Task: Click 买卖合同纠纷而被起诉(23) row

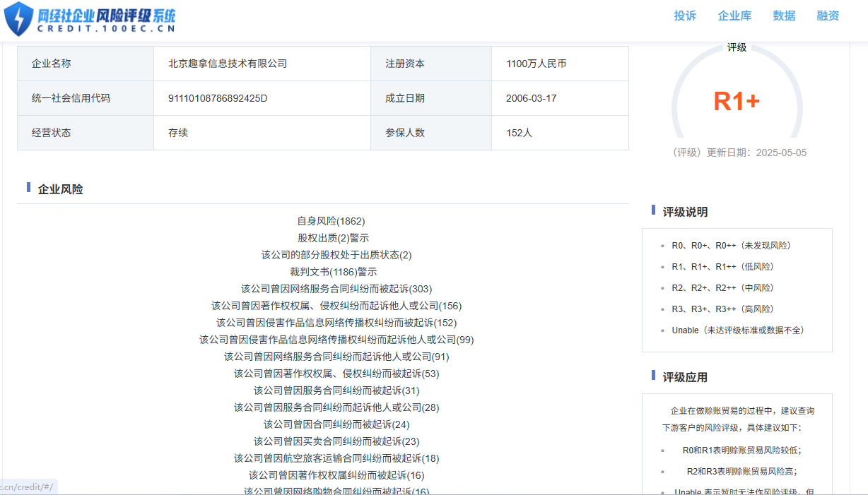Action: point(336,441)
